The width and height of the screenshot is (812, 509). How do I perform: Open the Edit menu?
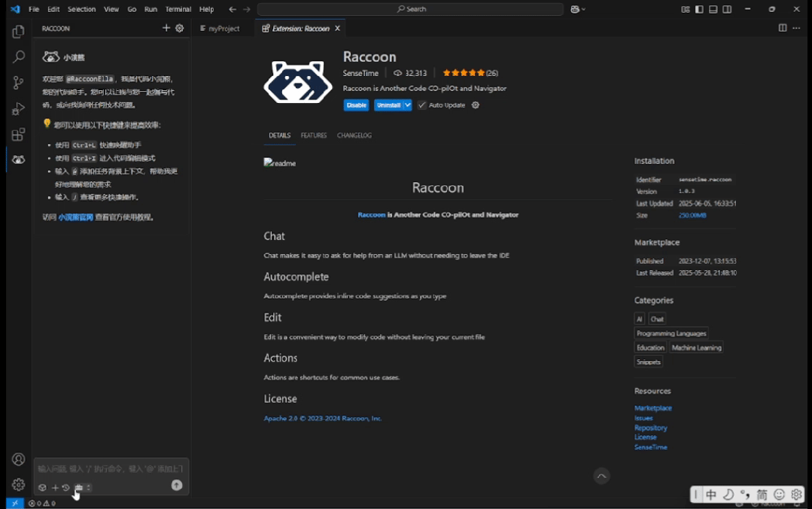[53, 9]
